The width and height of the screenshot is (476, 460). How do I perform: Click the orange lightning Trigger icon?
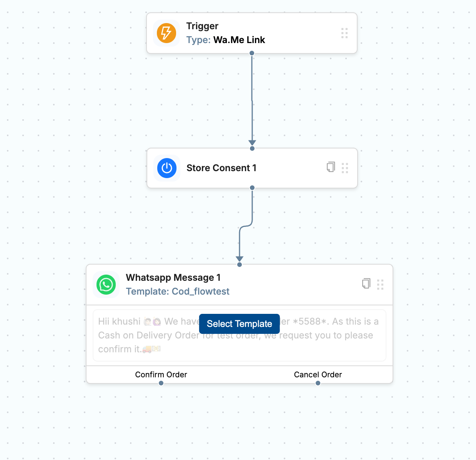(166, 33)
